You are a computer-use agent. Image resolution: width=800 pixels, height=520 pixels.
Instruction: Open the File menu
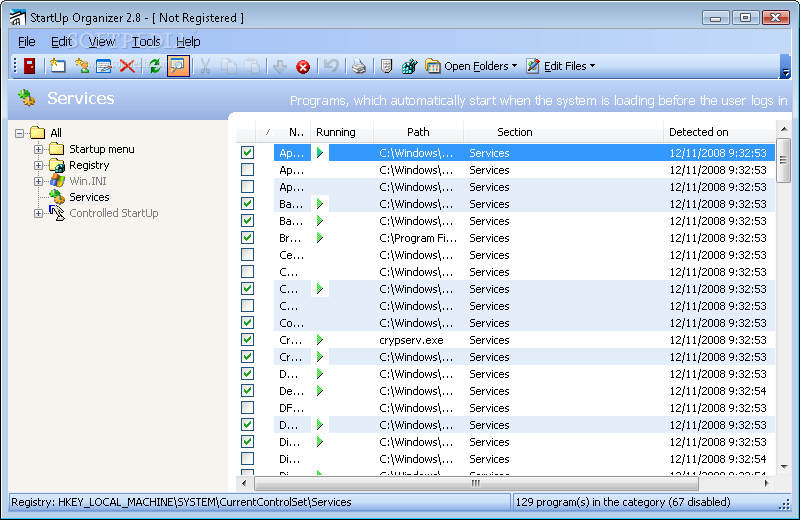tap(27, 42)
